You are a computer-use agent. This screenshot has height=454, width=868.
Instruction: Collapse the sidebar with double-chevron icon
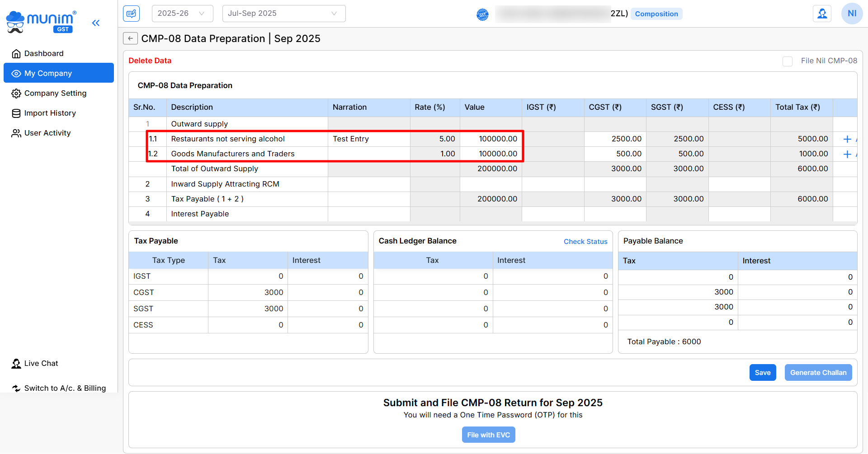coord(96,23)
